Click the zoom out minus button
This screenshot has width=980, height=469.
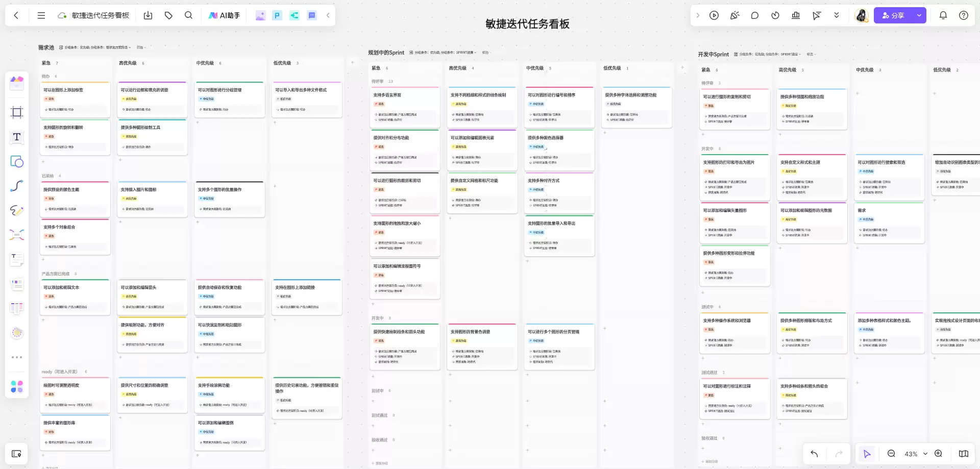point(891,454)
